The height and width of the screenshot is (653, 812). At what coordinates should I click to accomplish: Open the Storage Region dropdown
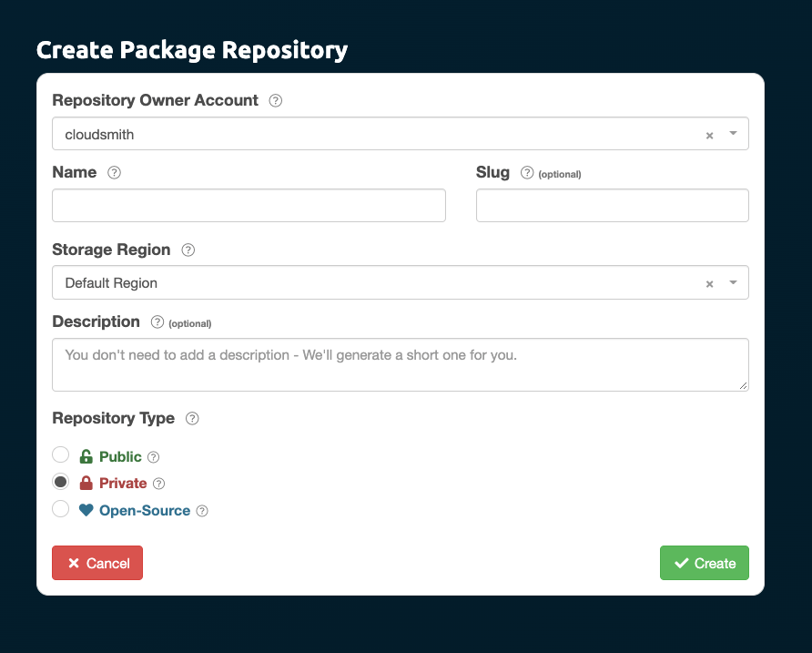(x=732, y=282)
